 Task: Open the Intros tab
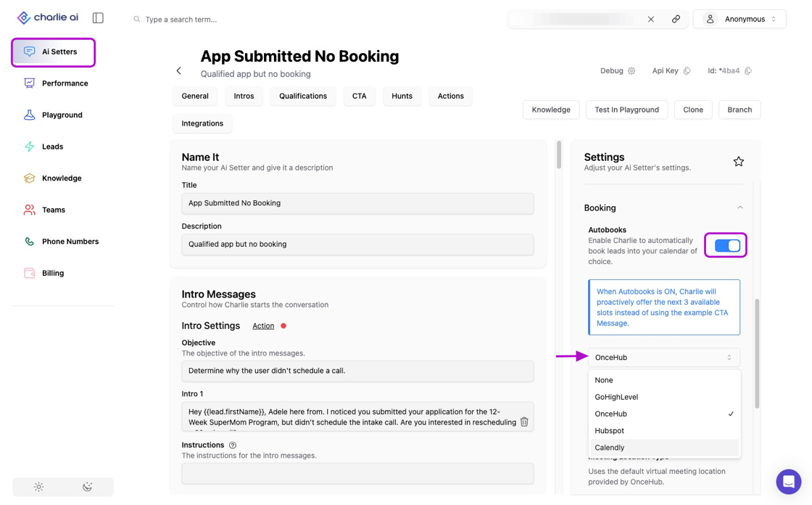tap(244, 96)
